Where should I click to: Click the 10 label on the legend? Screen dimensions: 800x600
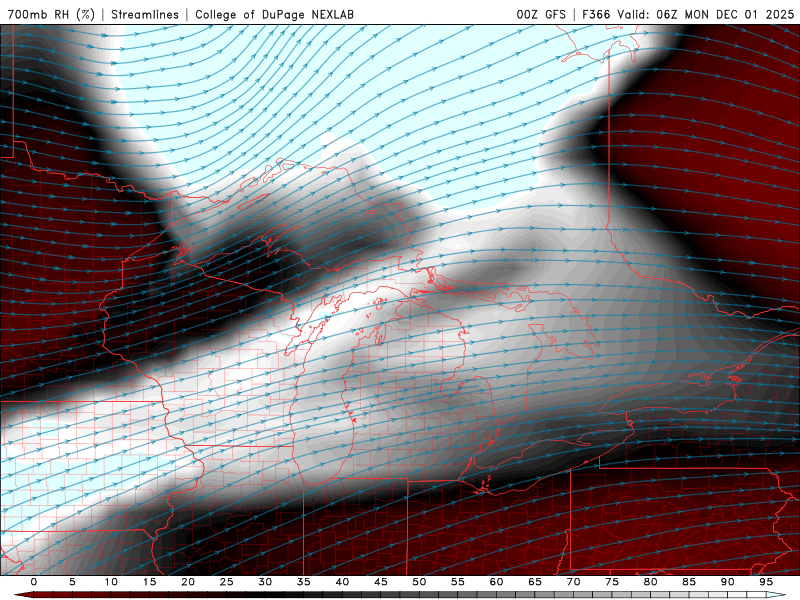point(111,582)
